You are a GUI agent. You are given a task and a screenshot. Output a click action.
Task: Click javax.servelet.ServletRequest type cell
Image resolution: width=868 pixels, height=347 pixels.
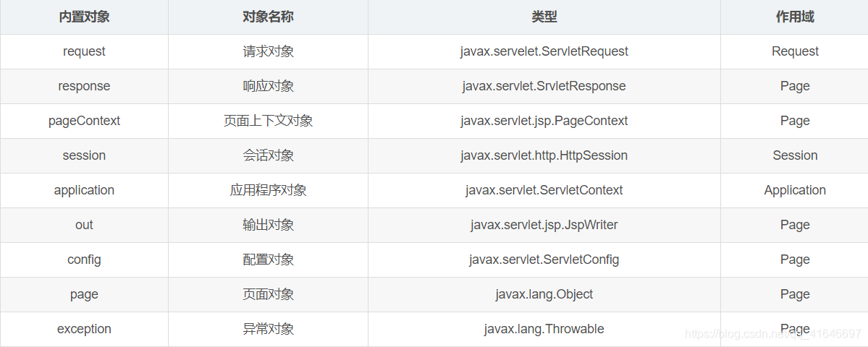(544, 51)
